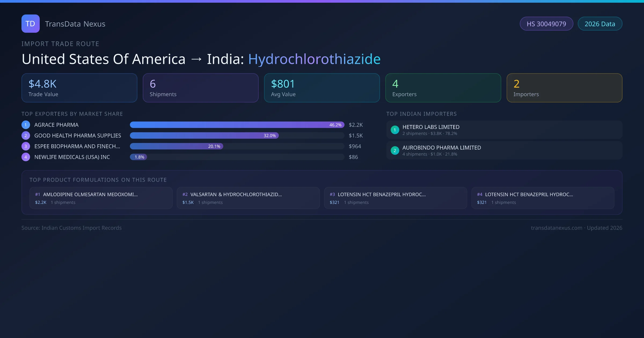Screen dimensions: 644x338
Task: Click the Importers card highlighted in gold
Action: 564,88
